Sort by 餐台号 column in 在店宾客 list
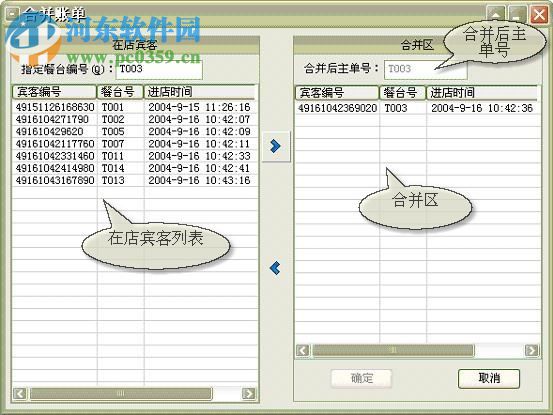 pyautogui.click(x=120, y=92)
